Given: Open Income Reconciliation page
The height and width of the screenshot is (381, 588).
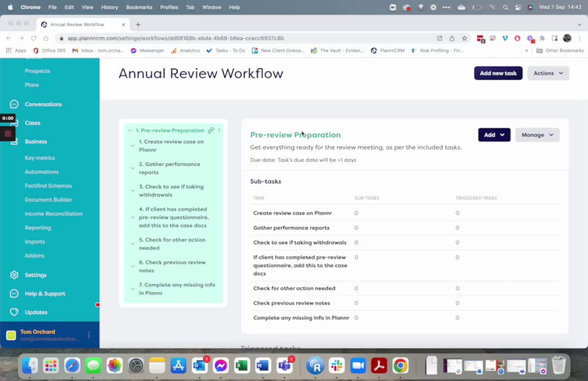Looking at the screenshot, I should pyautogui.click(x=54, y=214).
